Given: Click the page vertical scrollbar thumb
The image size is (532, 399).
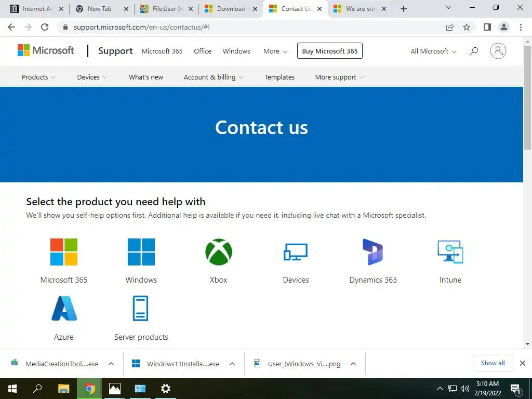Looking at the screenshot, I should click(x=527, y=97).
